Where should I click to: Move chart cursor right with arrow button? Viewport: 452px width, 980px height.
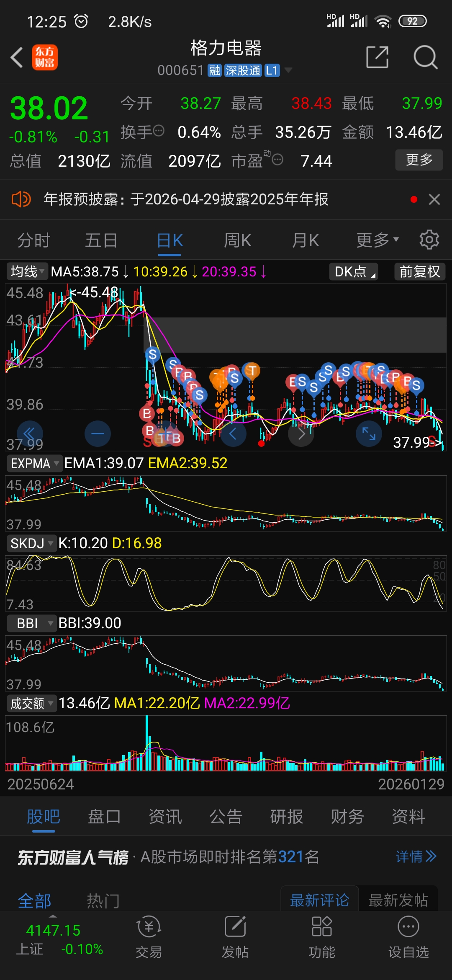coord(301,433)
